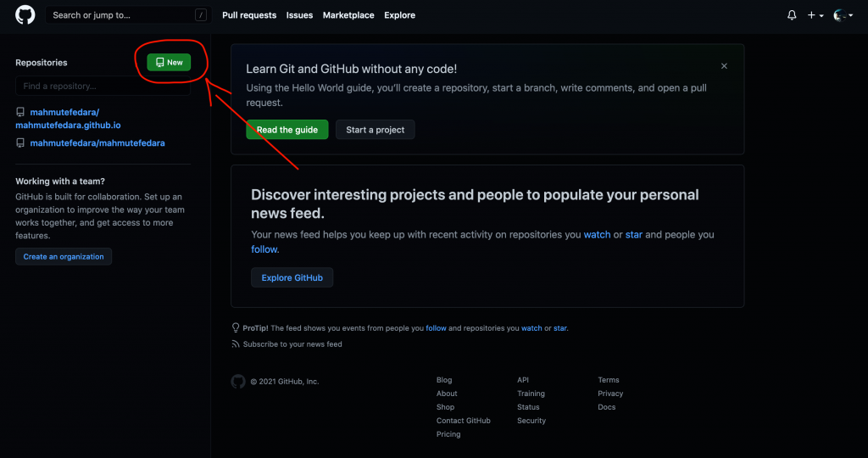Open Pricing footer link
Image resolution: width=868 pixels, height=458 pixels.
pyautogui.click(x=448, y=434)
